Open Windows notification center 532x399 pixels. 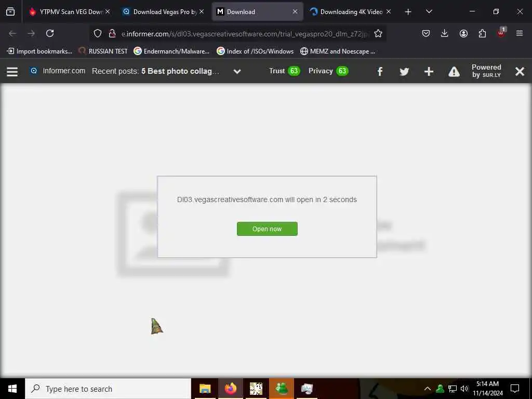click(515, 389)
